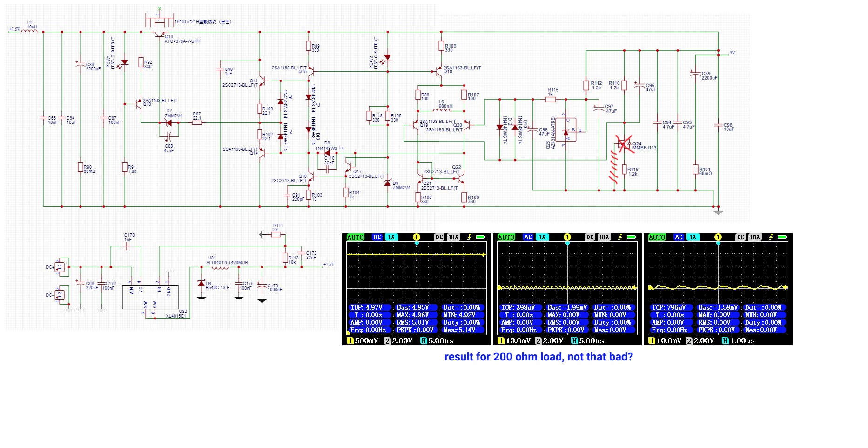The width and height of the screenshot is (868, 448).
Task: Click the L2 10uH inductor symbol
Action: (x=29, y=30)
